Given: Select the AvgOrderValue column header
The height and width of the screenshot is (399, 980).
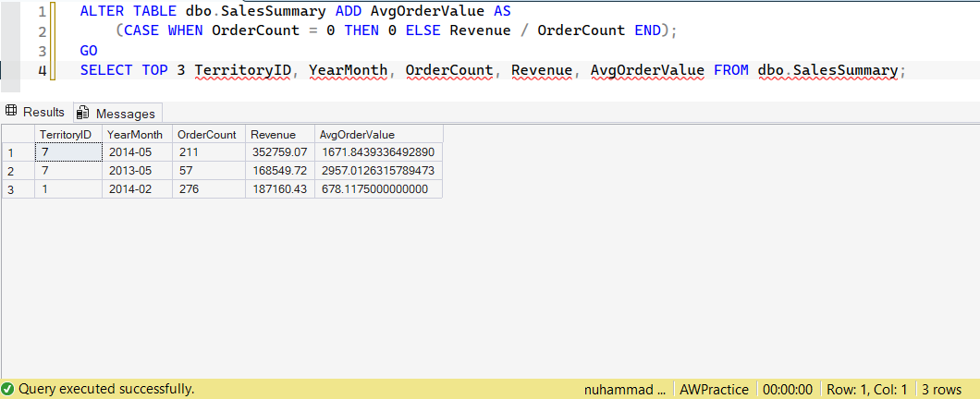Looking at the screenshot, I should (x=379, y=134).
